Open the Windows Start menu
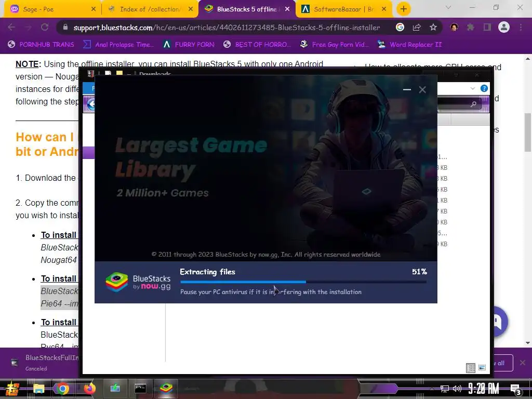 click(13, 389)
